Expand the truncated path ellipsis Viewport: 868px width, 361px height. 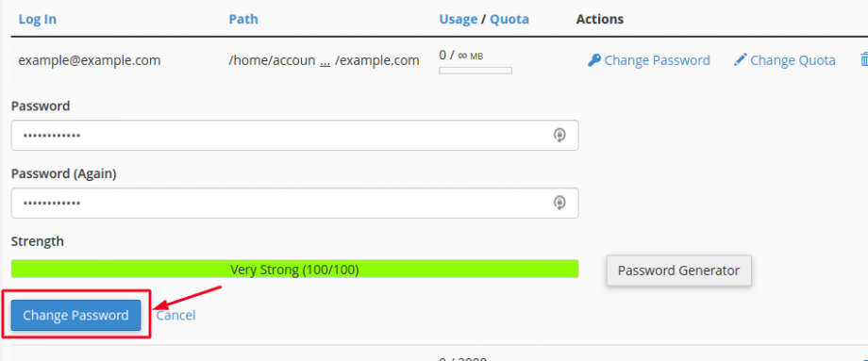pyautogui.click(x=325, y=60)
